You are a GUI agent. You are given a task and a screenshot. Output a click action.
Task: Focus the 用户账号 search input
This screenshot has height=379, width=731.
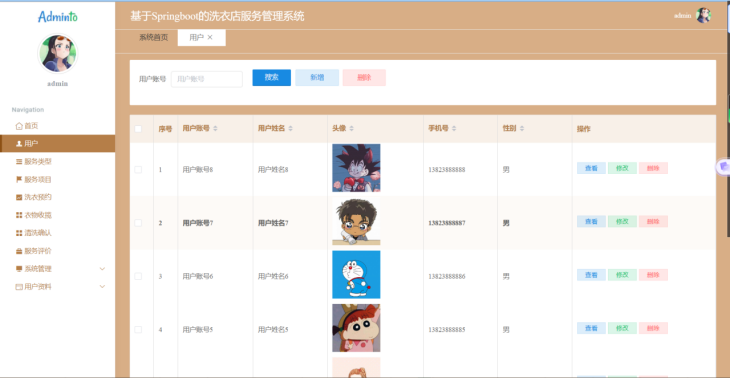click(207, 79)
